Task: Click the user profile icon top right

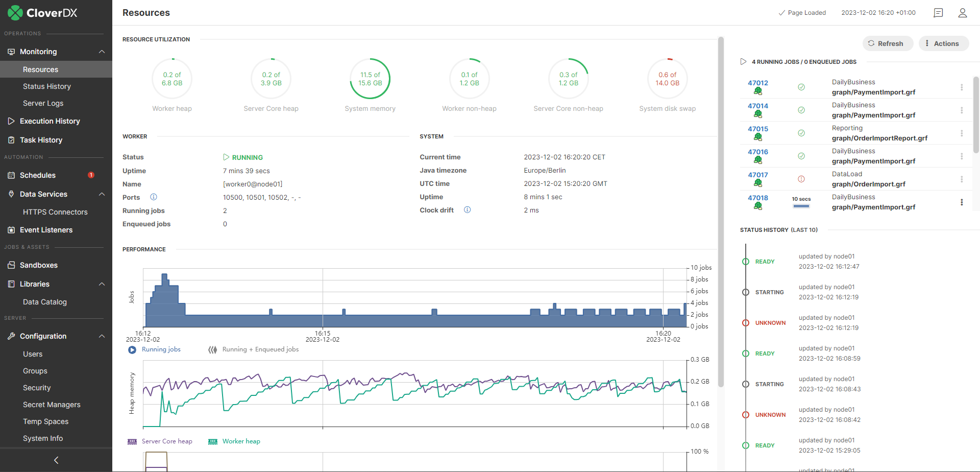Action: tap(963, 13)
